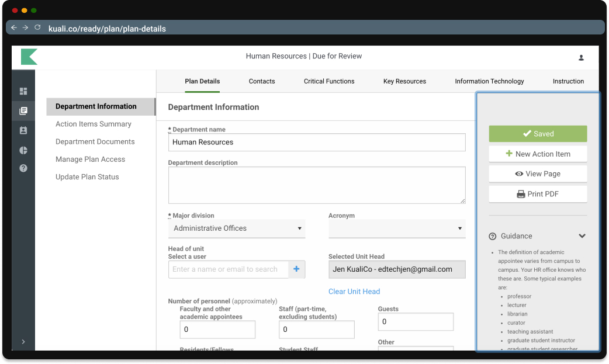Screen dimensions: 609x364
Task: Click the blue plus icon to add unit head
Action: click(296, 269)
